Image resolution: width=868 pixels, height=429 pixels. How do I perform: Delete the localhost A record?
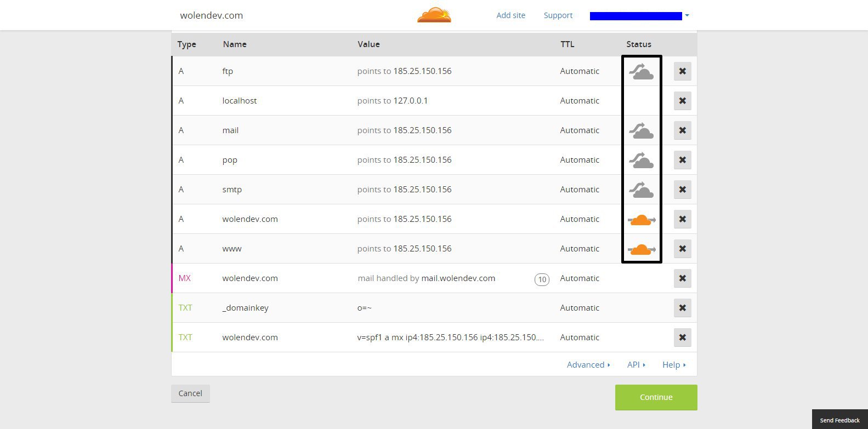point(682,101)
